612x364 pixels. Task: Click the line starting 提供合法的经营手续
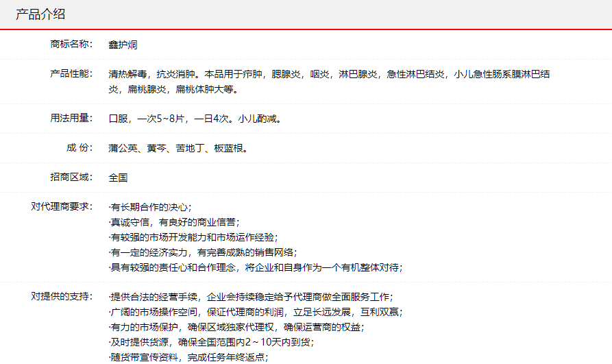coord(251,297)
